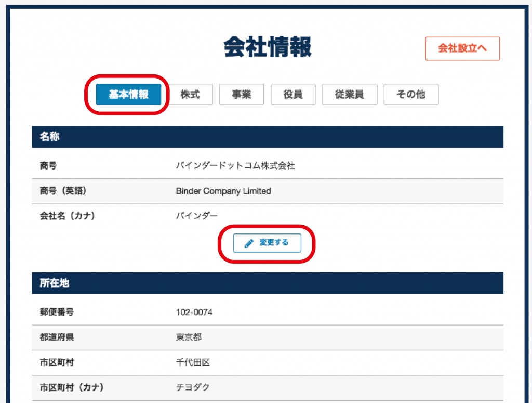Switch to the 株式 tab

190,95
